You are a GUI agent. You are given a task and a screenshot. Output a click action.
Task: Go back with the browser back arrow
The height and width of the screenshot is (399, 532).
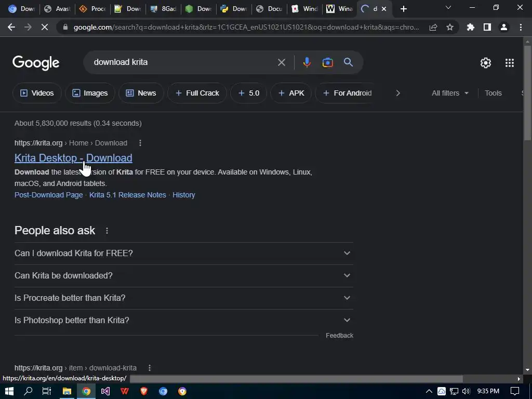[x=11, y=27]
